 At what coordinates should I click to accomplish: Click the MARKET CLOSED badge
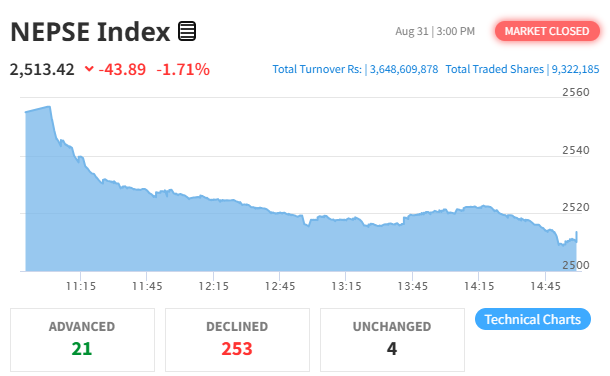547,31
